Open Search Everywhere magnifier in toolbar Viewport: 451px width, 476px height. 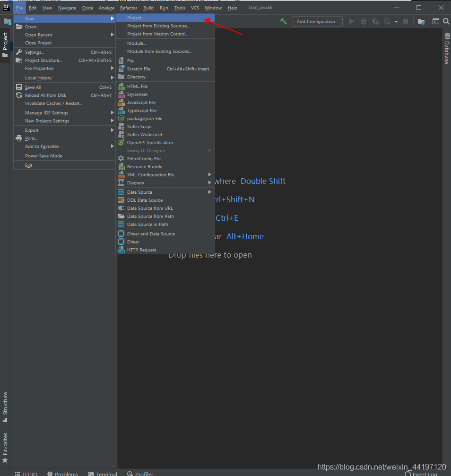(446, 21)
